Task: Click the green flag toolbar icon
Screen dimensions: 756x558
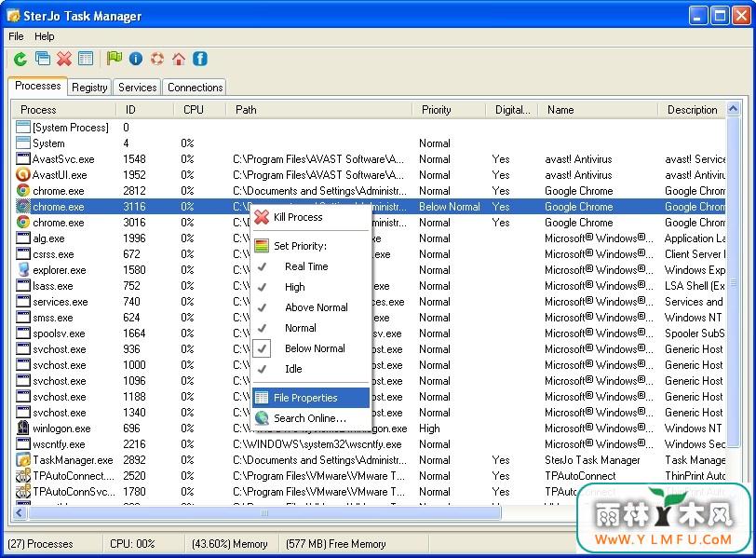Action: pos(115,59)
